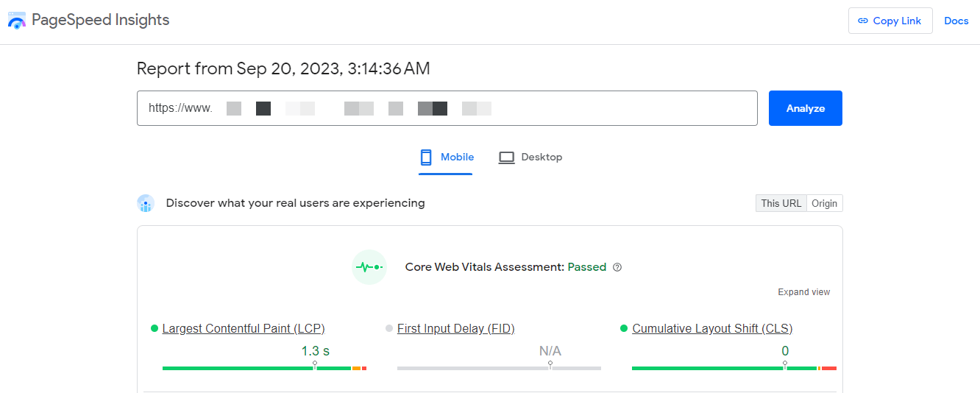Click the PageSpeed Insights logo icon
980x393 pixels.
click(17, 20)
